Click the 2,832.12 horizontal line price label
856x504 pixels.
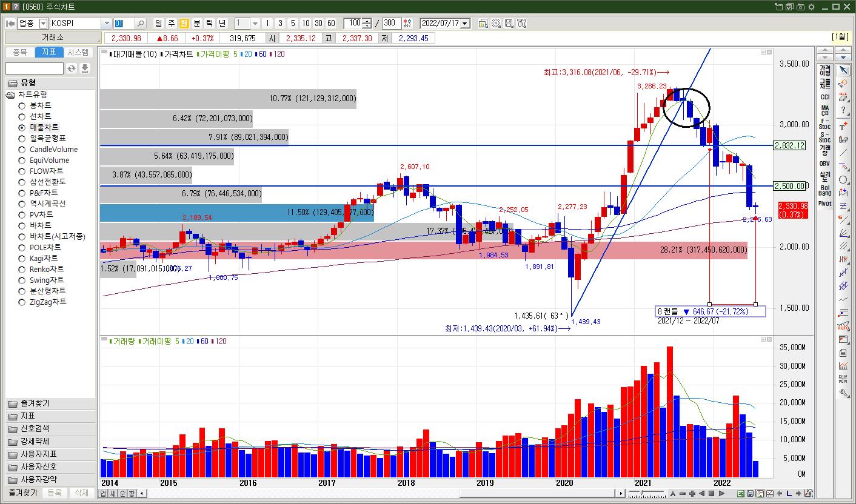[x=791, y=145]
